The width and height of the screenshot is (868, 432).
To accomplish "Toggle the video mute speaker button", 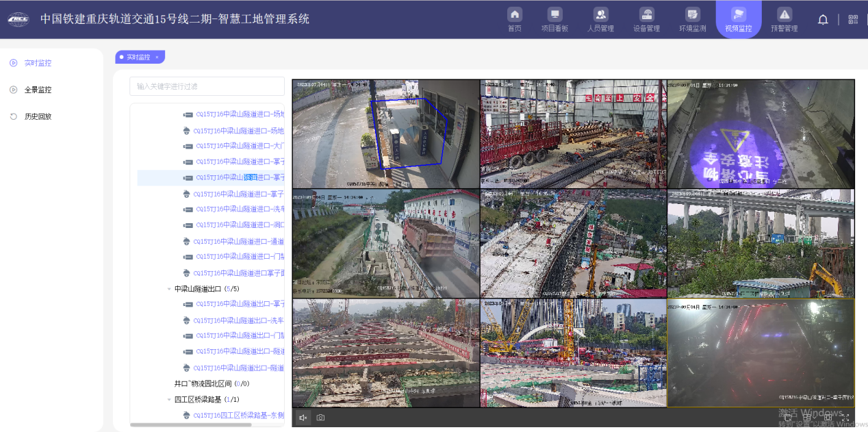I will point(303,418).
